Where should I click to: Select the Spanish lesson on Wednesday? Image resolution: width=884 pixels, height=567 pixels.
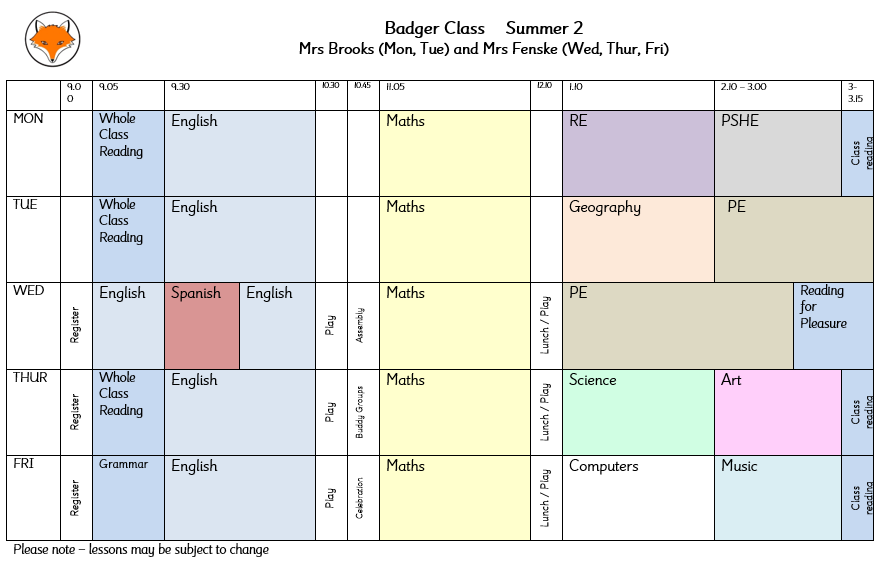coord(202,326)
